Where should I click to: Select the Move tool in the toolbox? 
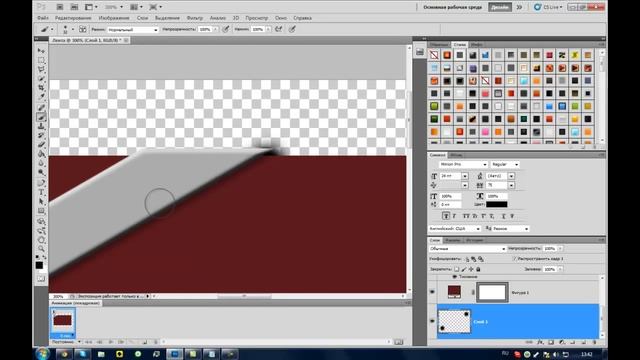[41, 51]
